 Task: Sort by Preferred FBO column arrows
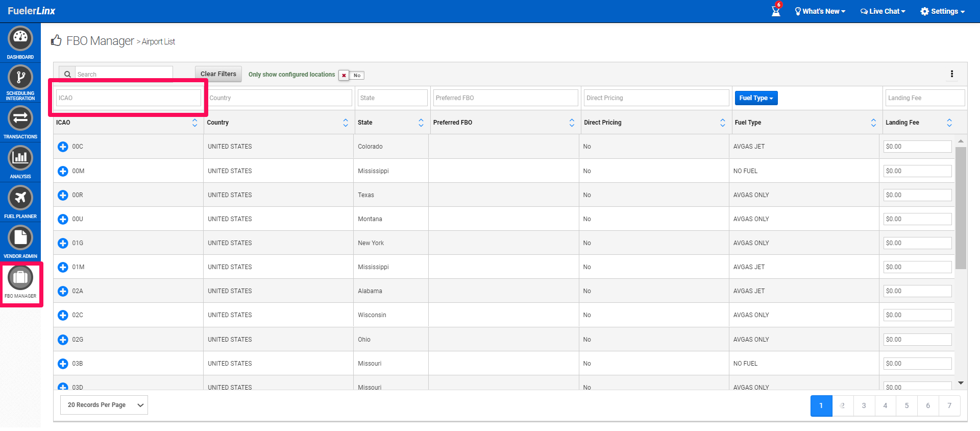572,123
